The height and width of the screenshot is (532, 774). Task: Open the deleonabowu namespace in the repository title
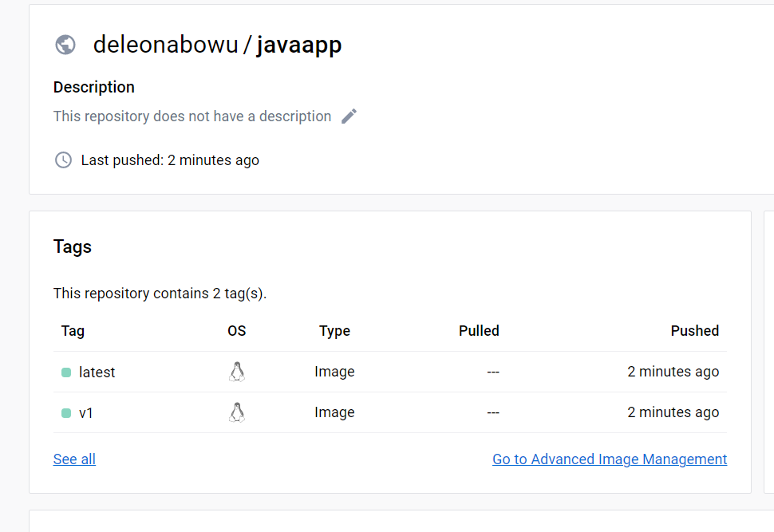(x=165, y=45)
